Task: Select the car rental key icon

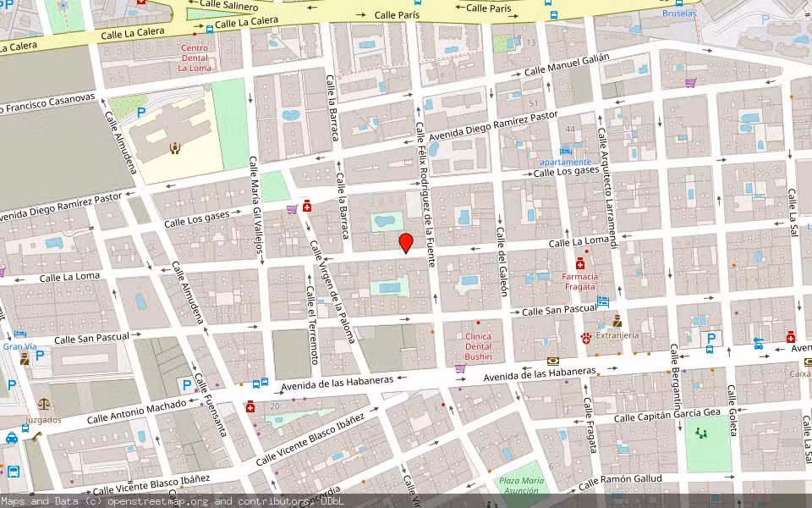Action: click(x=758, y=343)
